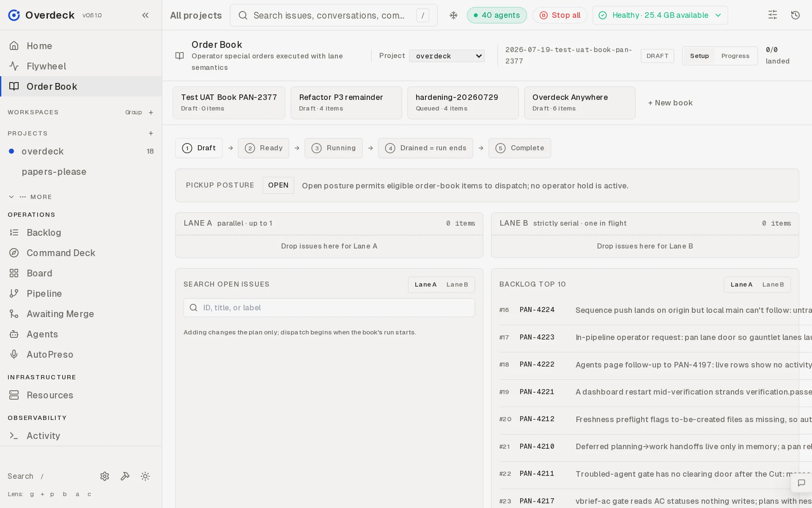
Task: Open the Refactor P3 remainder book
Action: (346, 103)
